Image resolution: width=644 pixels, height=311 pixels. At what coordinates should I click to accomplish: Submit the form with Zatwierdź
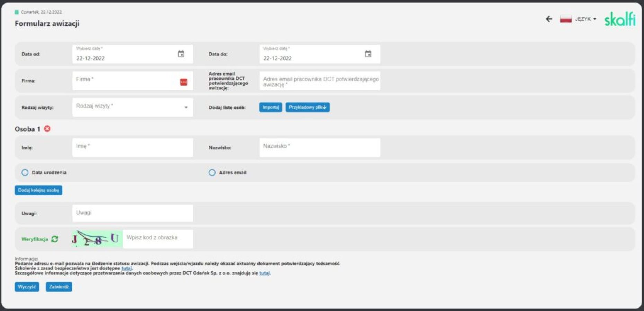pyautogui.click(x=59, y=287)
